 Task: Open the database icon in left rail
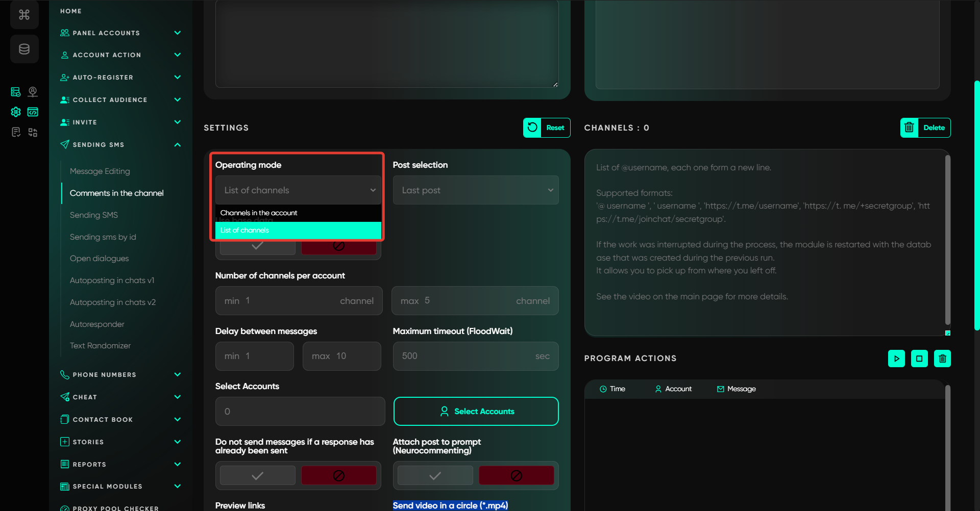pyautogui.click(x=24, y=49)
